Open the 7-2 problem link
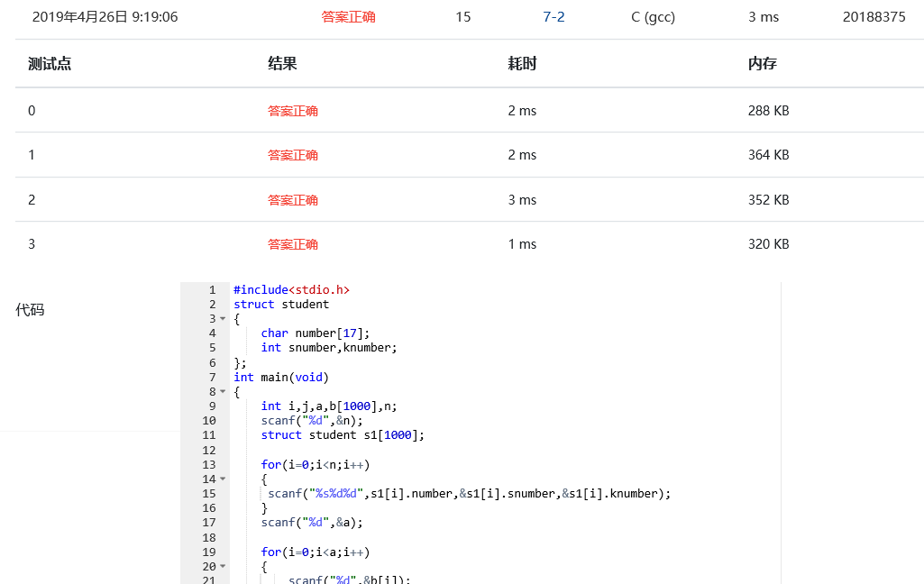 pos(553,17)
